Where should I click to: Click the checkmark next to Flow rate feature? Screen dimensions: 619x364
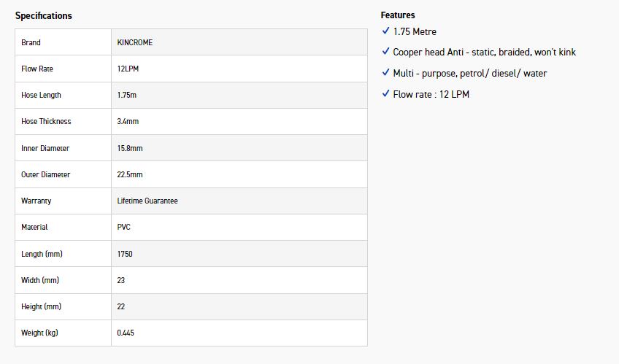pyautogui.click(x=385, y=93)
